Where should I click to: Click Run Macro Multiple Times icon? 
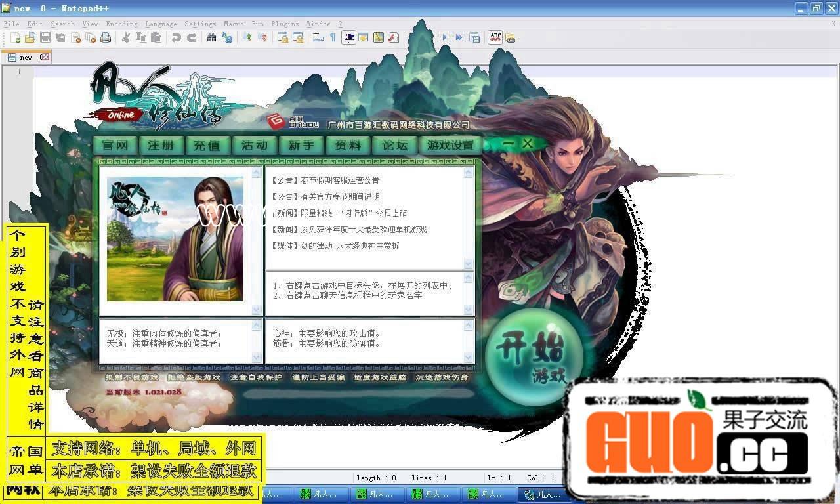[x=459, y=37]
